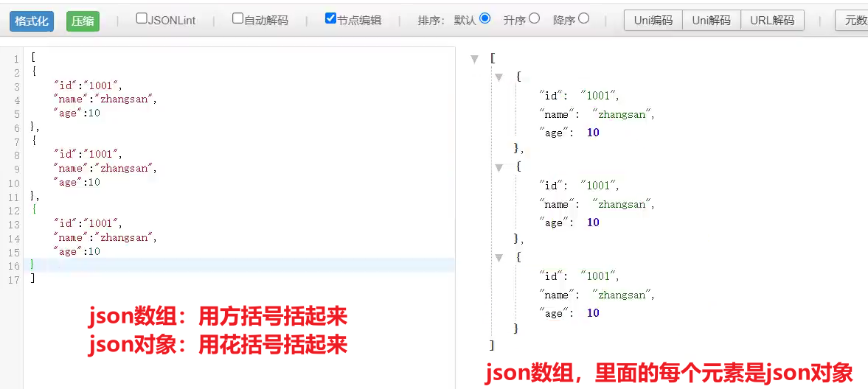
Task: Select the 降序 descending sort radio button
Action: pyautogui.click(x=583, y=18)
